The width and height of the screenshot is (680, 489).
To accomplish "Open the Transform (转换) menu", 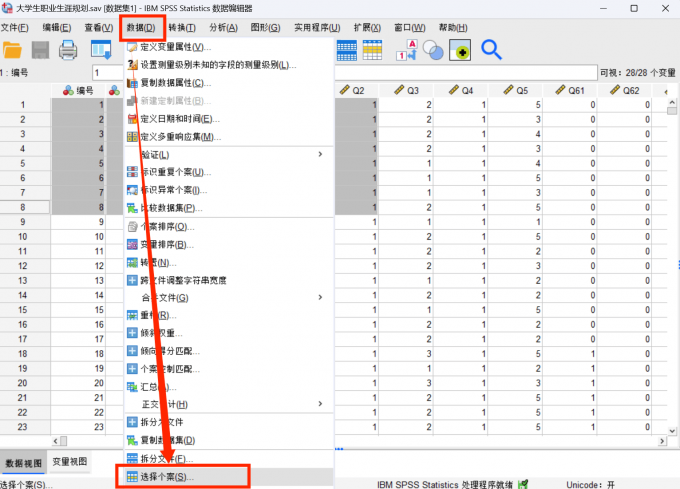I will 182,28.
